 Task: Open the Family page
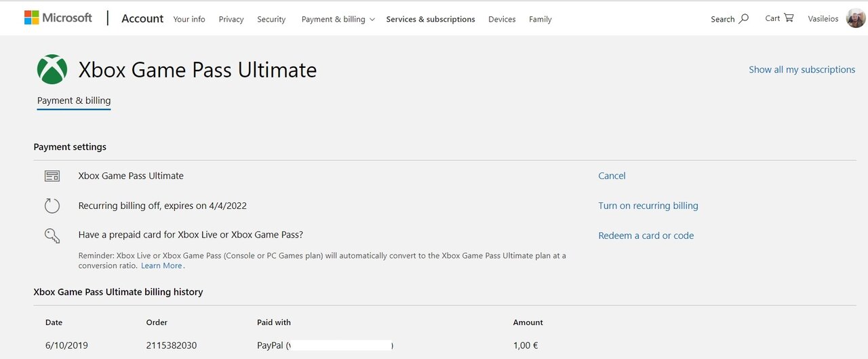[x=540, y=19]
